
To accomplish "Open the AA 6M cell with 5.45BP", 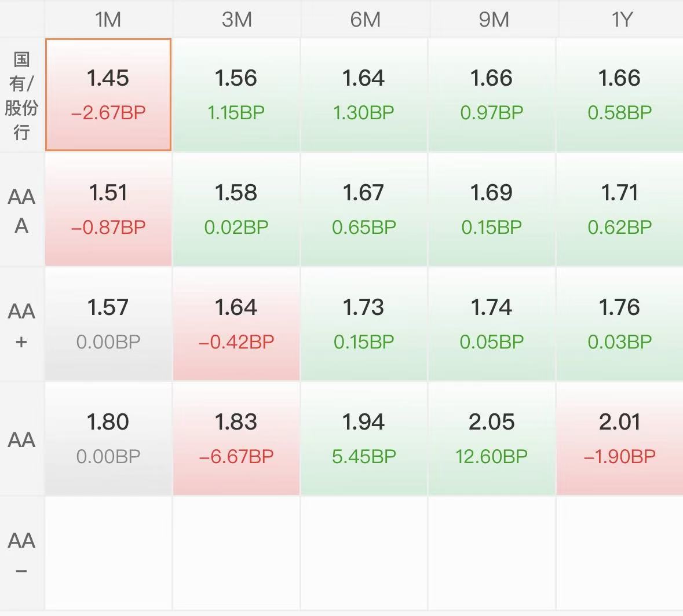I will pos(364,438).
